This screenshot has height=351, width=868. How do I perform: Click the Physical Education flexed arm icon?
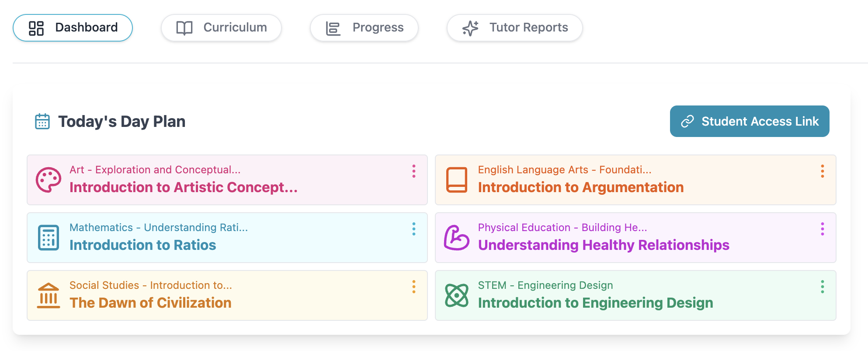[x=457, y=238]
